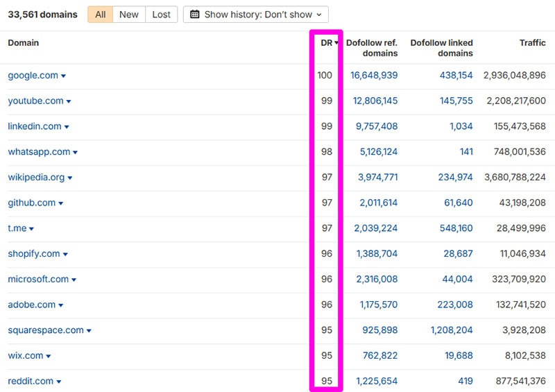The image size is (555, 392).
Task: Click adobe.com's 1,175,570 ref. domains value
Action: coord(379,305)
